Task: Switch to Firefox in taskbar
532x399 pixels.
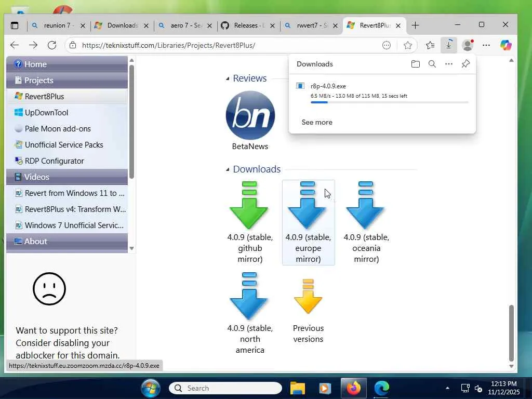Action: (353, 388)
